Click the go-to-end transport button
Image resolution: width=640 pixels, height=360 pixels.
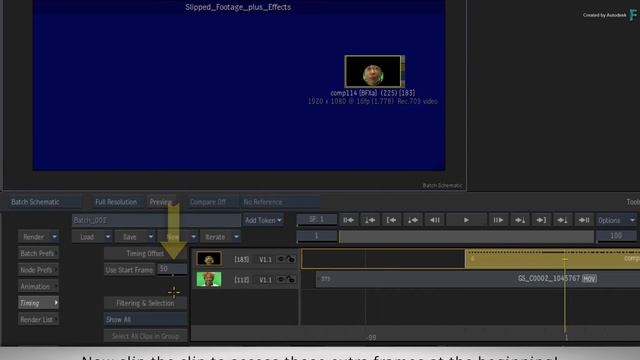584,220
